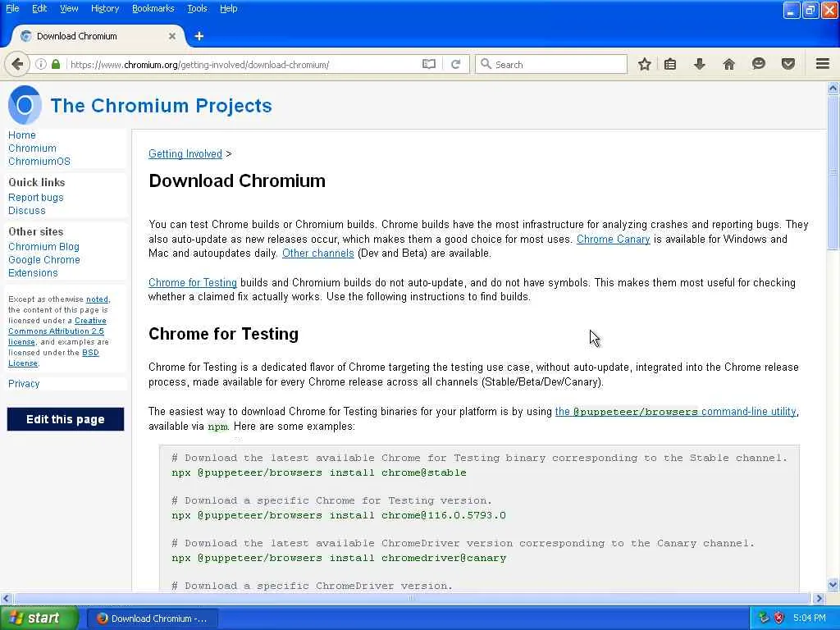
Task: Reload the current page
Action: tap(456, 64)
